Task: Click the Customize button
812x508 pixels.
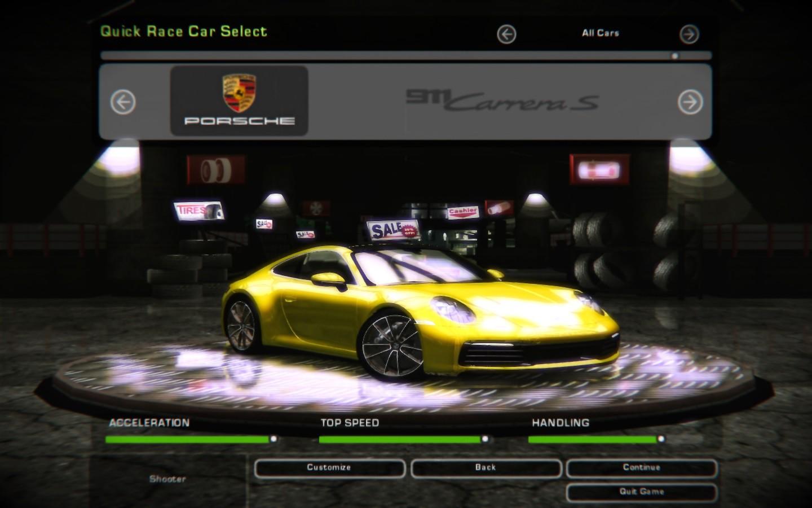Action: (329, 468)
